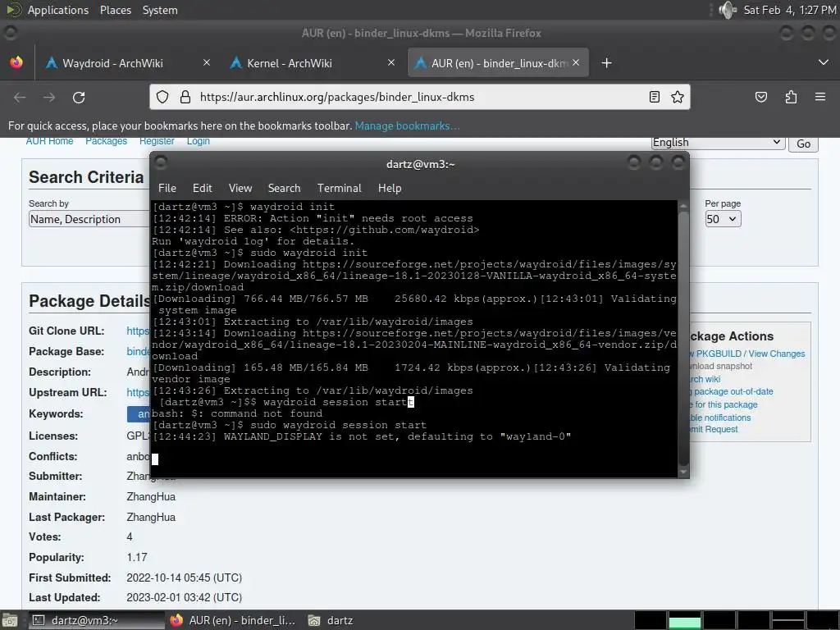840x630 pixels.
Task: Open the AUR Home link
Action: [x=49, y=141]
